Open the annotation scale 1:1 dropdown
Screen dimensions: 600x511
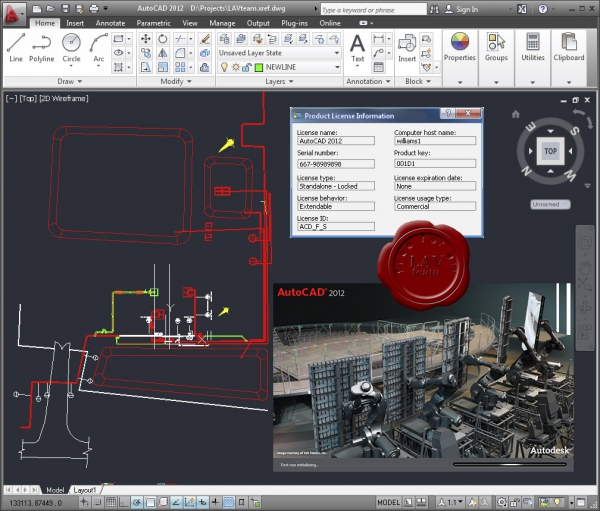tap(451, 502)
